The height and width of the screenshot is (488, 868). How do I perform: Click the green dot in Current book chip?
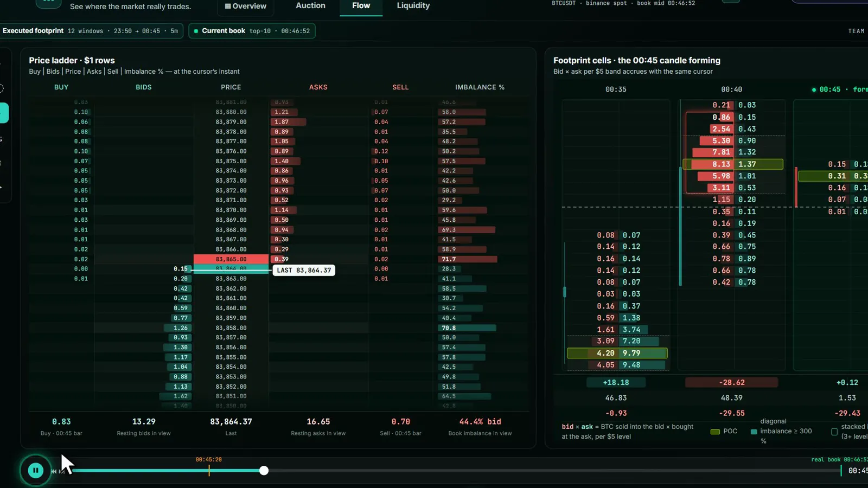click(x=196, y=31)
